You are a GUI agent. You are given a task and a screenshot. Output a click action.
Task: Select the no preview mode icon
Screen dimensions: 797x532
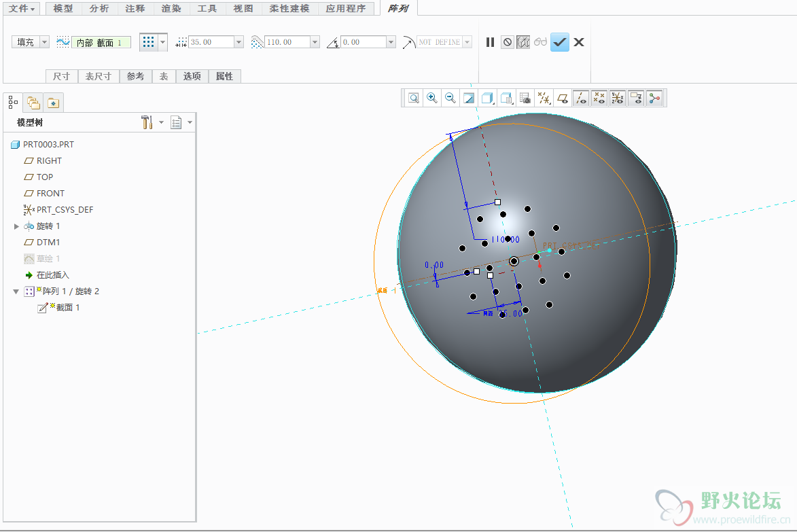coord(508,42)
